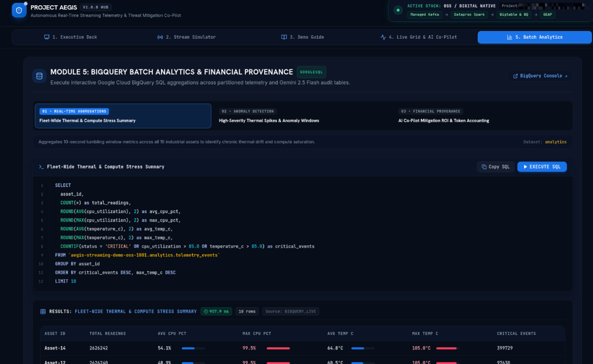The image size is (593, 364).
Task: Click Asset-14 max CPU 99.5% red bar
Action: [x=278, y=348]
